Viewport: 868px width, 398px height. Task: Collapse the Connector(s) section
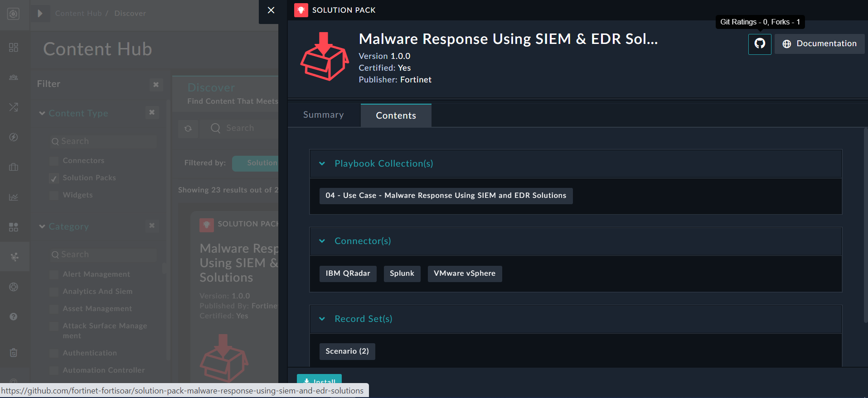(322, 241)
